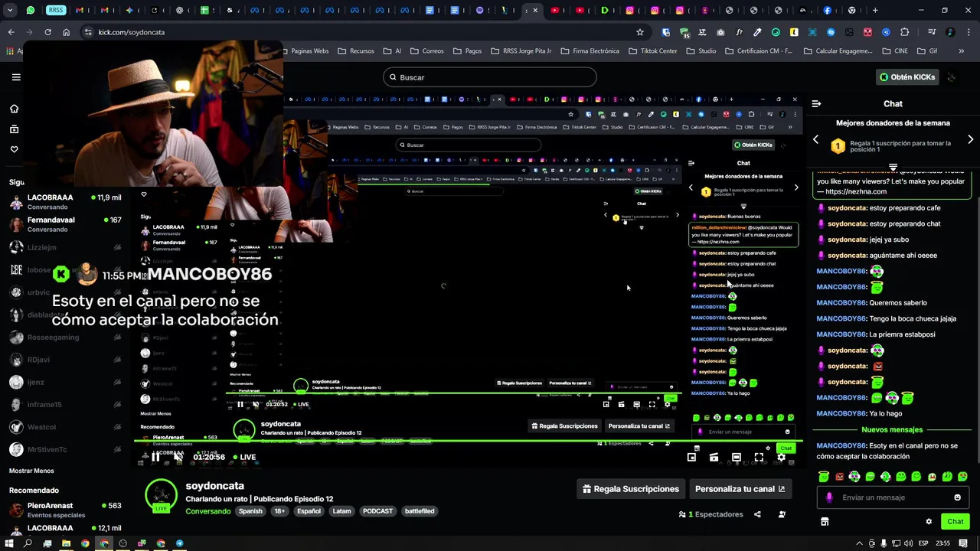Select the Spanish tag
The image size is (980, 551).
[250, 511]
